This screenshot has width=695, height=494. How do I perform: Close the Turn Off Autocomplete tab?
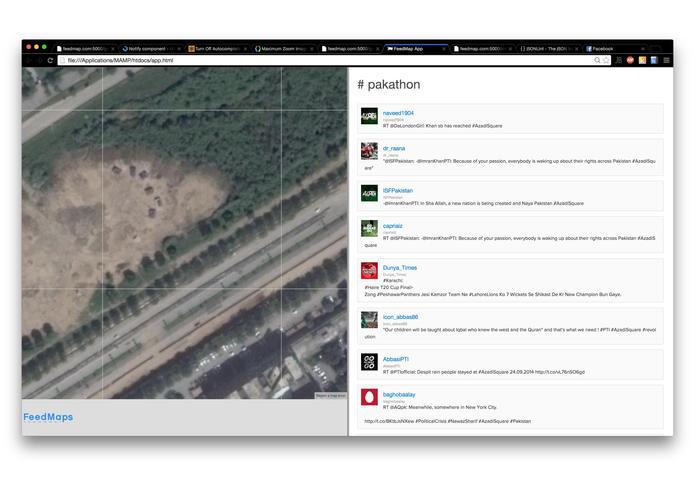tap(245, 49)
